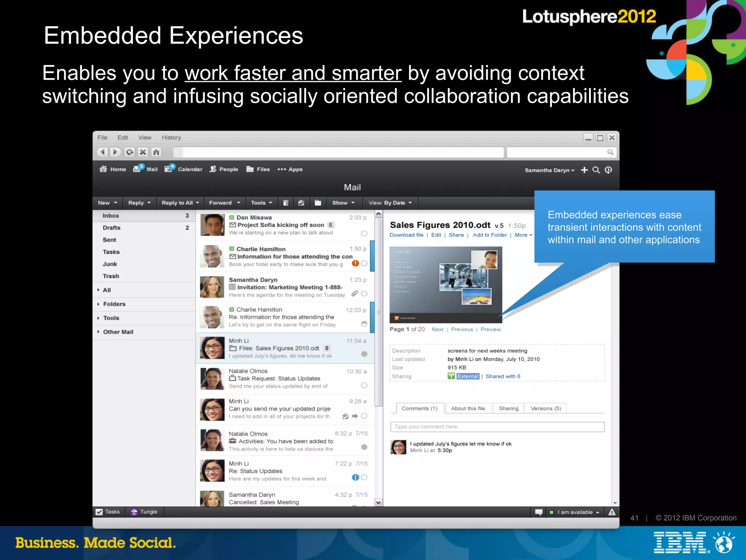Viewport: 746px width, 560px height.
Task: Click the browser Home icon in toolbar
Action: [156, 152]
